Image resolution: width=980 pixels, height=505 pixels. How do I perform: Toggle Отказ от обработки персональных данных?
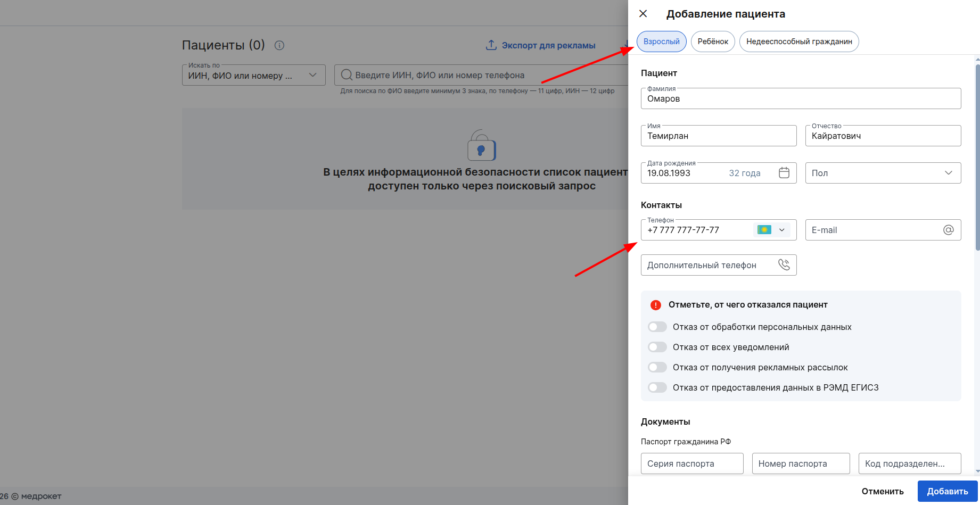click(657, 327)
